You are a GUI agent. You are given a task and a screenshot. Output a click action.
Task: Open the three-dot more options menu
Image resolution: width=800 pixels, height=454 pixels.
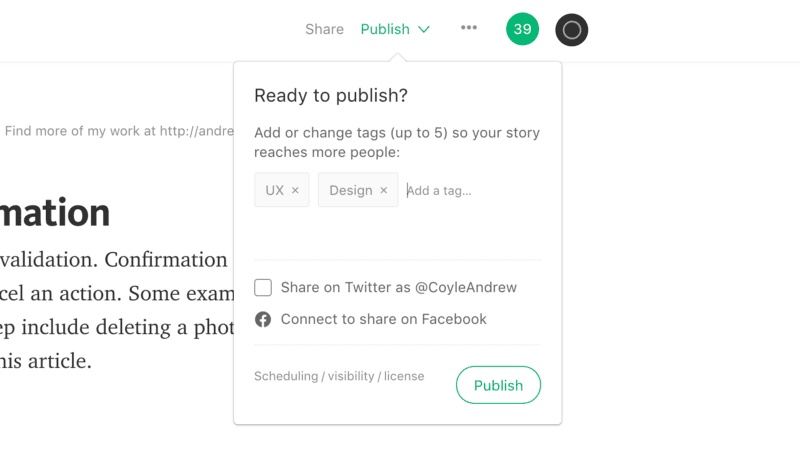click(468, 28)
